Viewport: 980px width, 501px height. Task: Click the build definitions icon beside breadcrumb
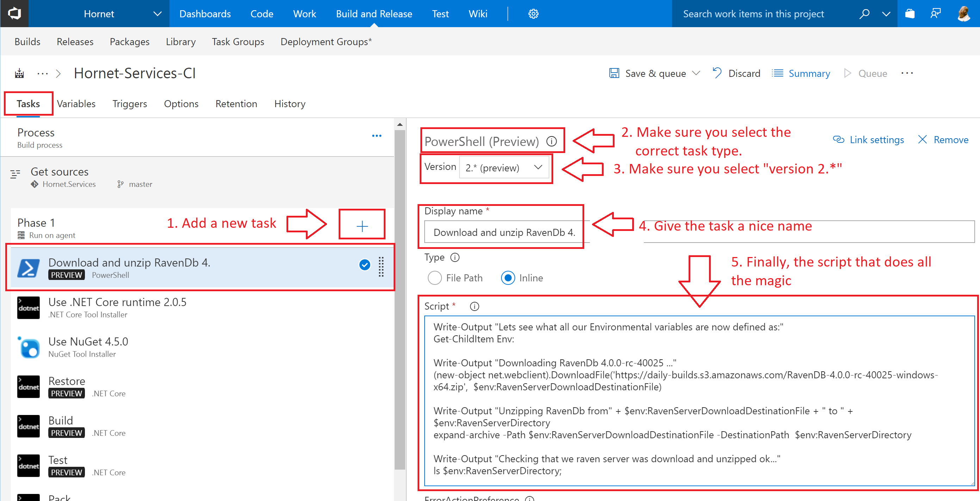tap(19, 73)
